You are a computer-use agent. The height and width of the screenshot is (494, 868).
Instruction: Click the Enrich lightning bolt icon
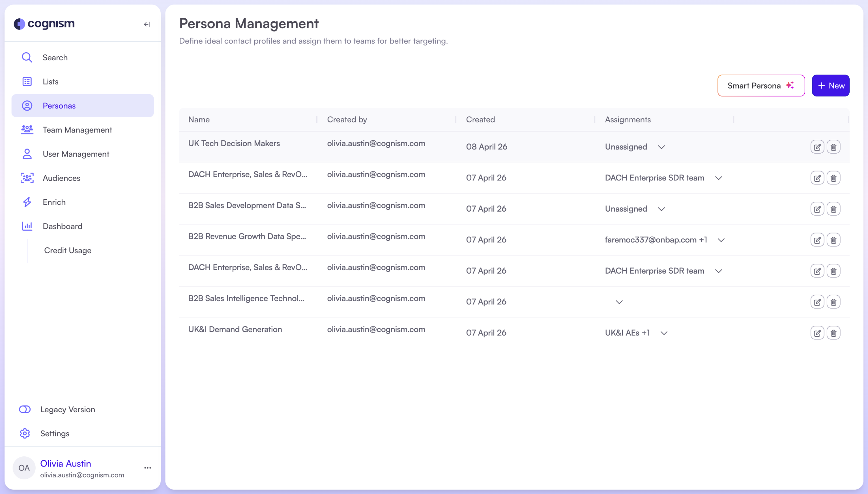[27, 202]
